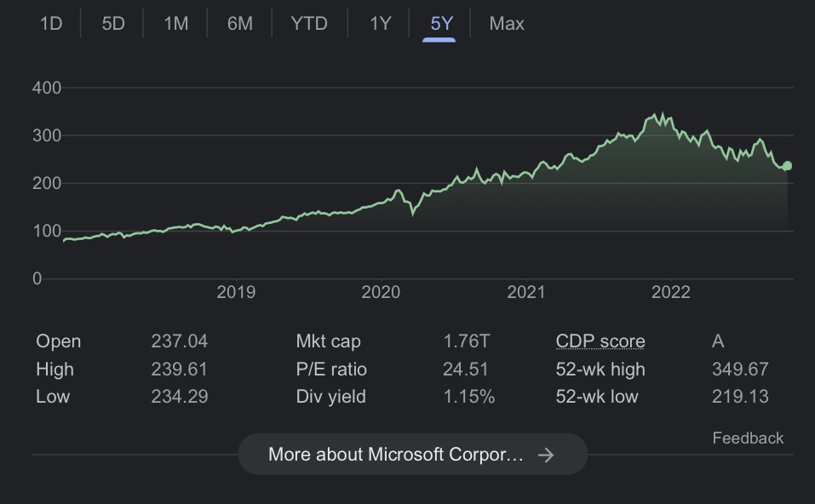815x504 pixels.
Task: Select the 6M time range
Action: [x=240, y=24]
